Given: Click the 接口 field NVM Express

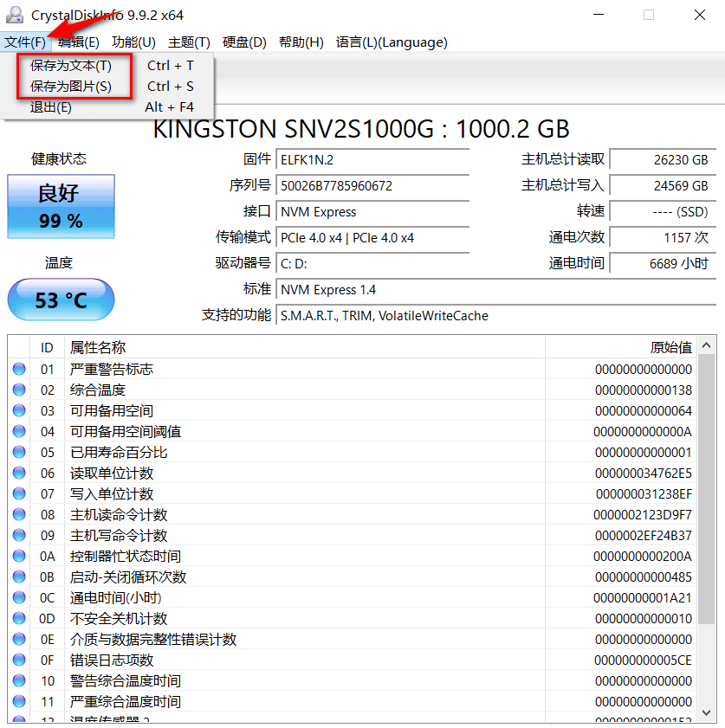Looking at the screenshot, I should pyautogui.click(x=372, y=212).
